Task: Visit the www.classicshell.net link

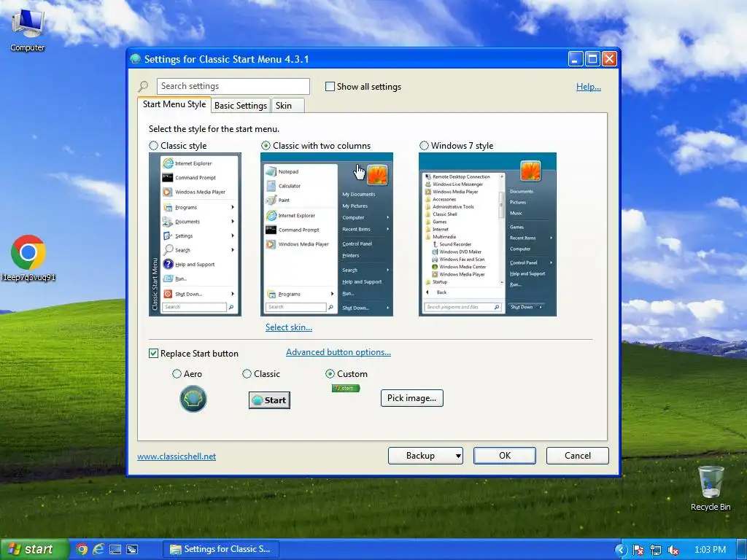Action: 177,456
